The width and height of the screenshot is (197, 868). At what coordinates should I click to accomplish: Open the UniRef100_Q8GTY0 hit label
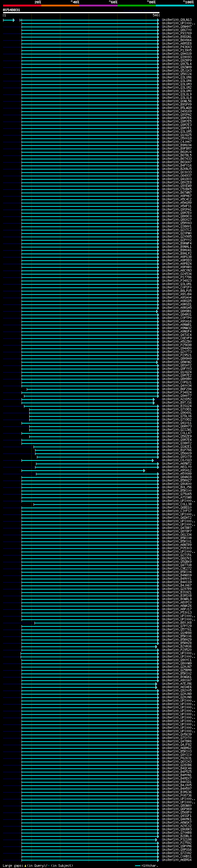click(177, 30)
